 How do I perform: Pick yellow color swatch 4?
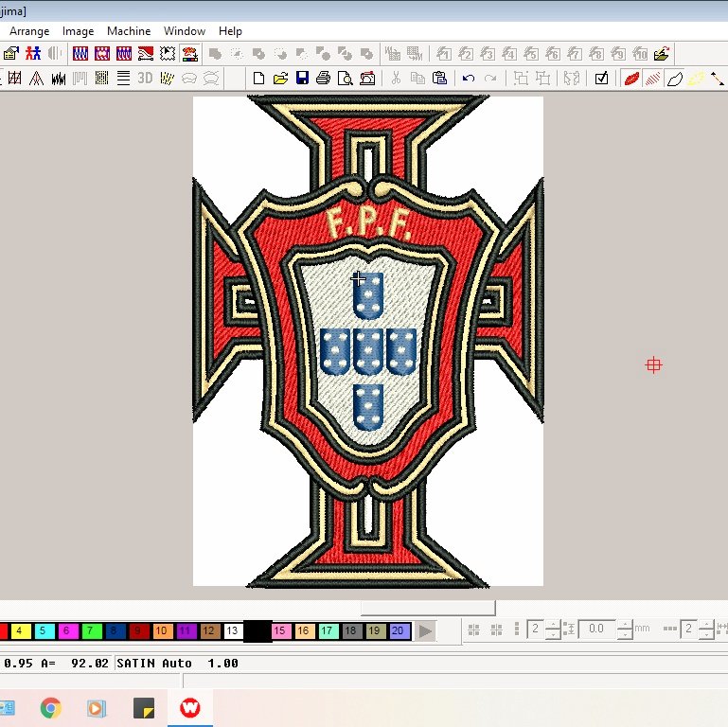tap(19, 630)
